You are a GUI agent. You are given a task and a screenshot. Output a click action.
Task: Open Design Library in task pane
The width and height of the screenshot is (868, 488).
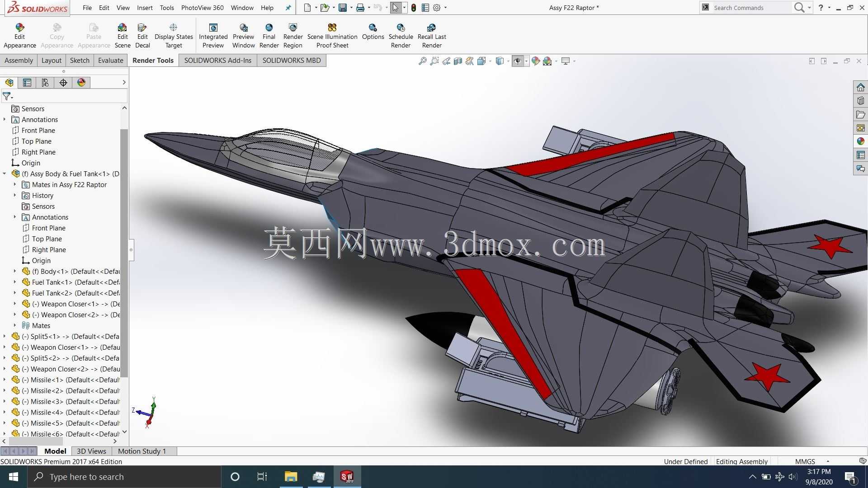tap(861, 101)
